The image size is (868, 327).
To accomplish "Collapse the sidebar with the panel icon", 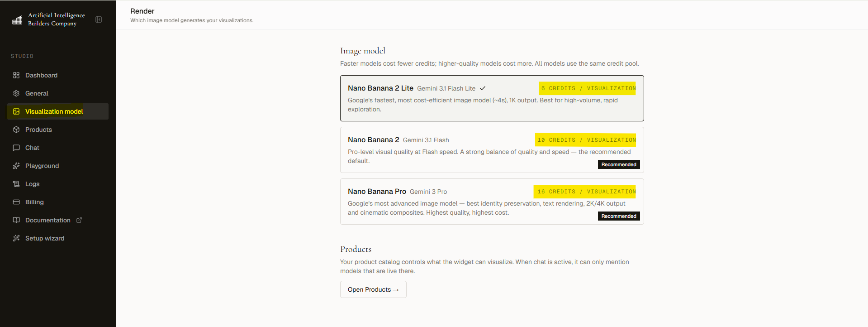I will click(99, 19).
